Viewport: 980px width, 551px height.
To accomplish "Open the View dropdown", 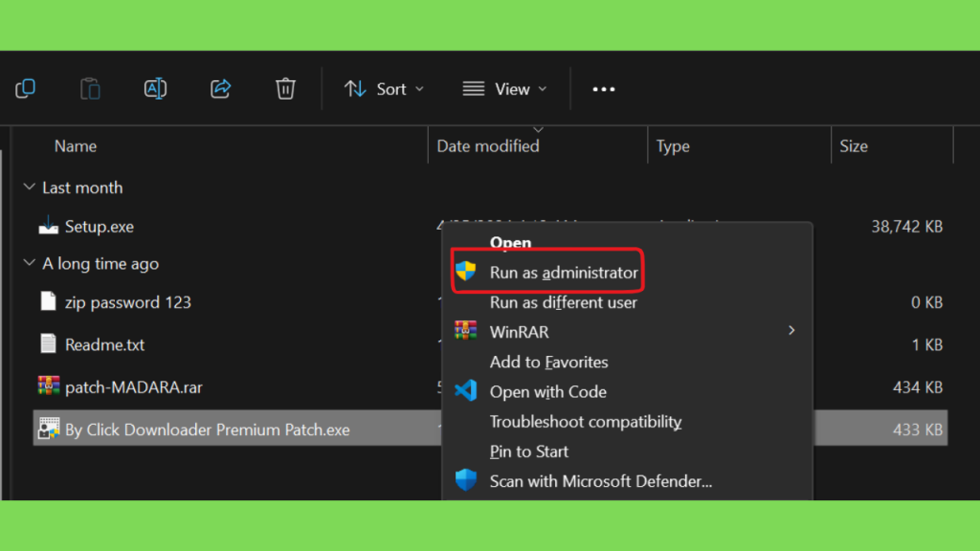I will click(x=504, y=89).
